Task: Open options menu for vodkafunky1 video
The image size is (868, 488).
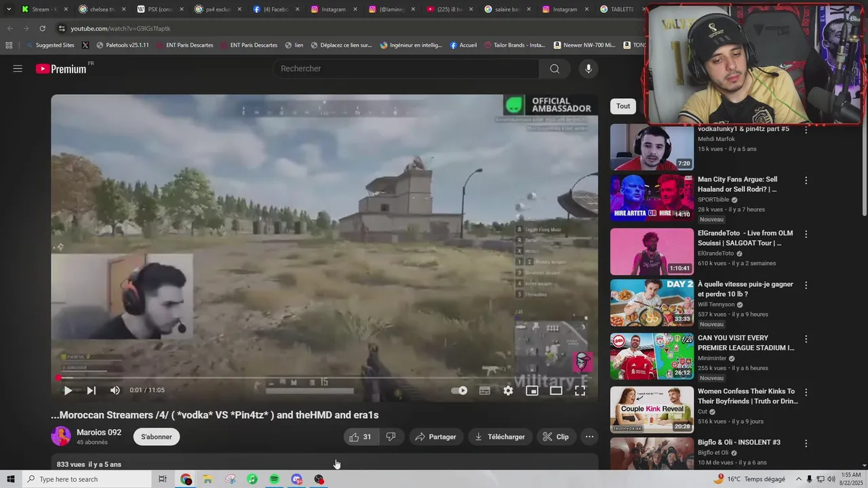Action: [x=806, y=130]
